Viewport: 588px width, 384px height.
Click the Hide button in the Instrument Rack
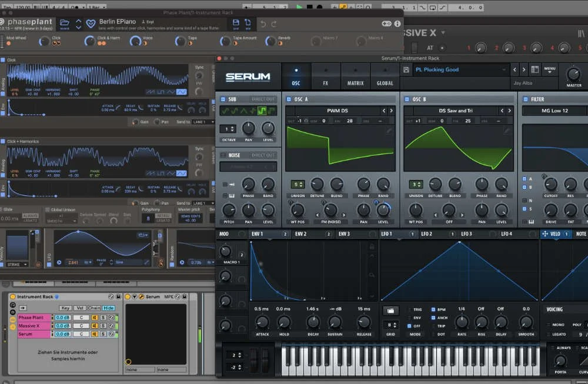point(109,308)
